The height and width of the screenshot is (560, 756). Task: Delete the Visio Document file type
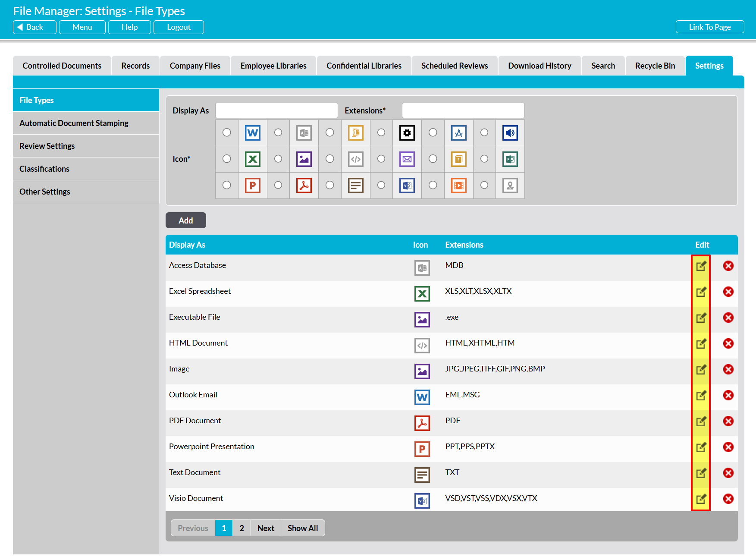(x=728, y=499)
